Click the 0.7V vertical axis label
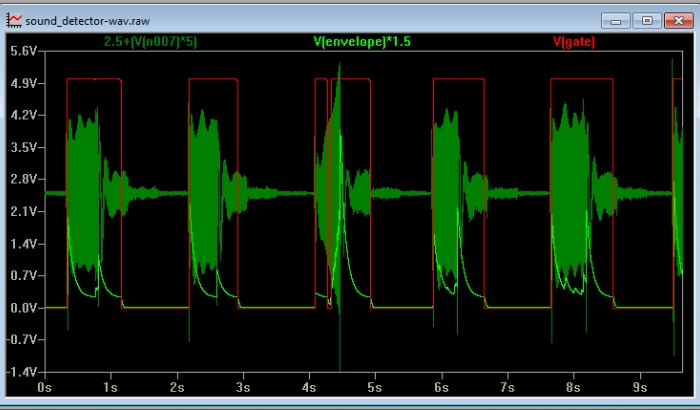700x410 pixels. (x=23, y=276)
